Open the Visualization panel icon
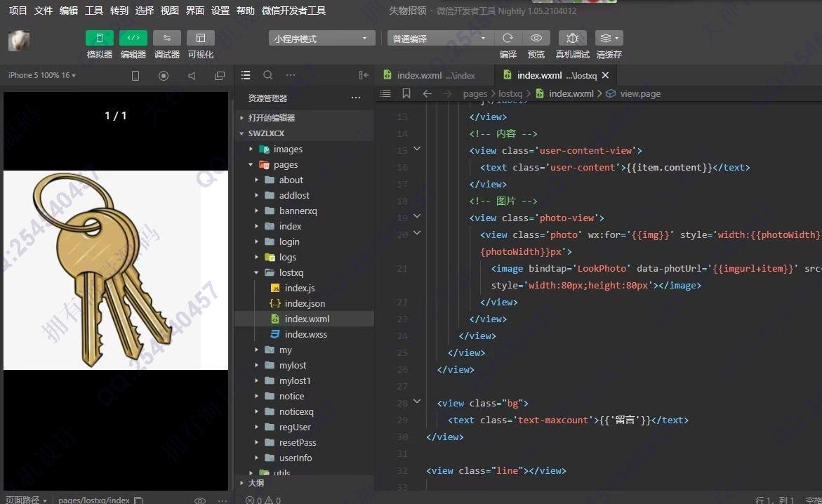Screen dimensions: 822x504 pyautogui.click(x=200, y=39)
